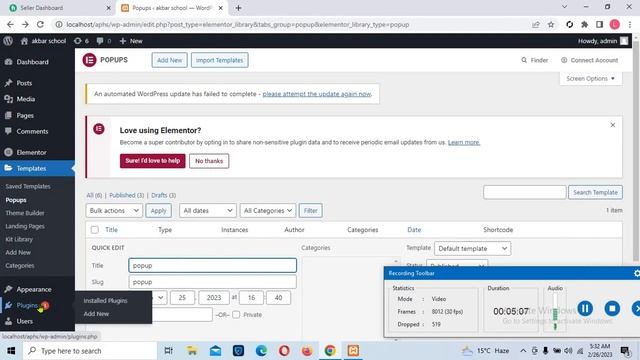Viewport: 640px width, 360px height.
Task: Click Sure! I'd love to help
Action: tap(153, 161)
